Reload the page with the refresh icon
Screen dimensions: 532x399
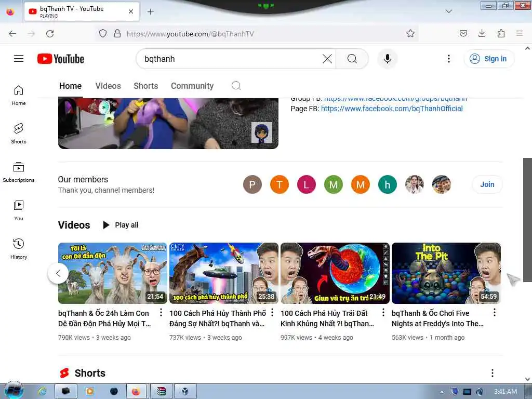(x=50, y=34)
